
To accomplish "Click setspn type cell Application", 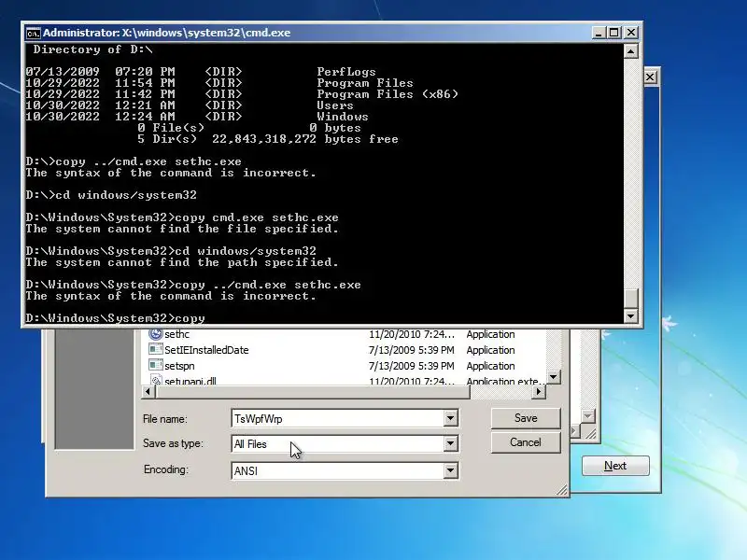I will (x=491, y=366).
